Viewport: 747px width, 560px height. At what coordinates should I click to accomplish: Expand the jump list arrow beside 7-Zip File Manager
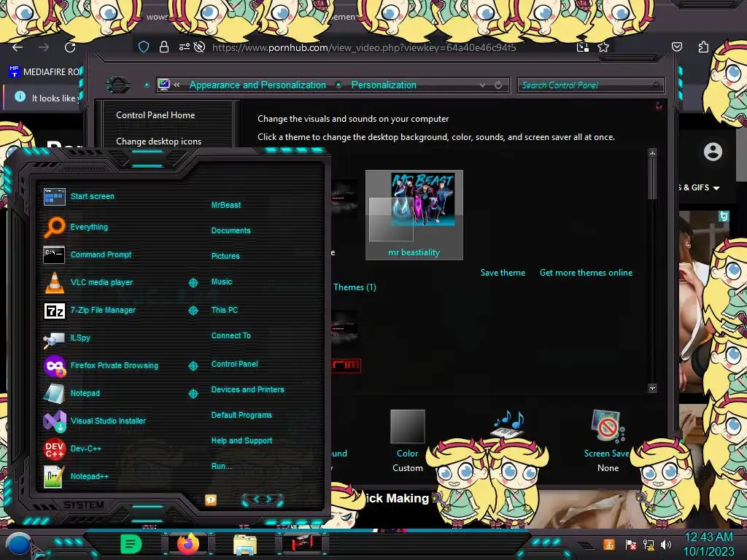pyautogui.click(x=193, y=311)
